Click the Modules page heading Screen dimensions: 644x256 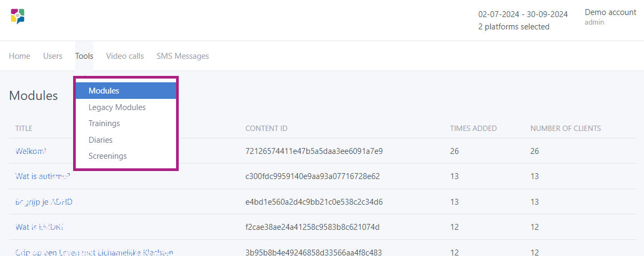click(x=34, y=96)
